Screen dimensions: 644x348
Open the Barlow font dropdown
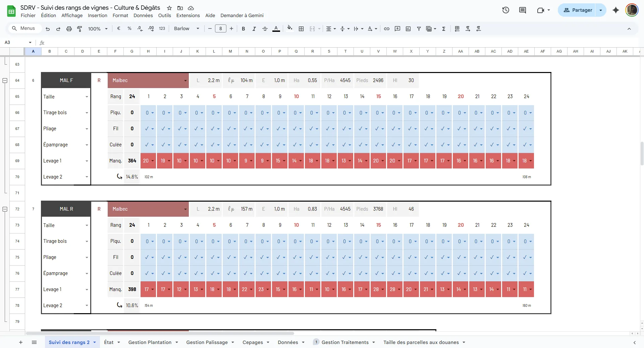(x=186, y=29)
